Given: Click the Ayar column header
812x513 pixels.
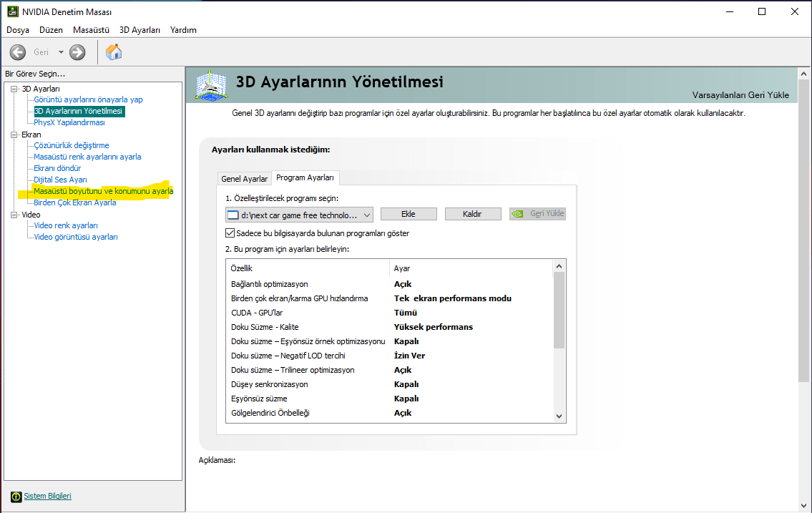Looking at the screenshot, I should (471, 268).
